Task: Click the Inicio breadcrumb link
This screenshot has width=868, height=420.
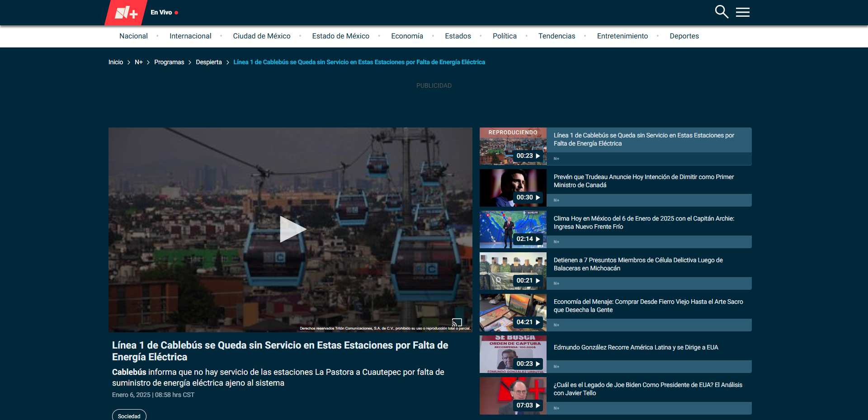Action: coord(116,62)
